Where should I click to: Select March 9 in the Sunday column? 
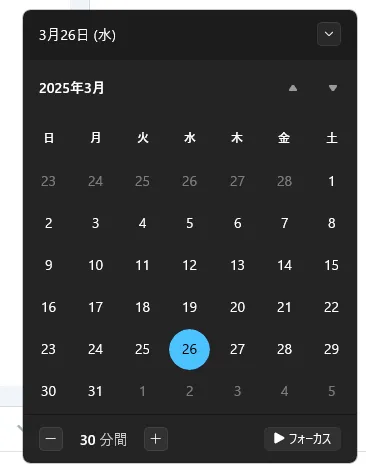coord(49,265)
